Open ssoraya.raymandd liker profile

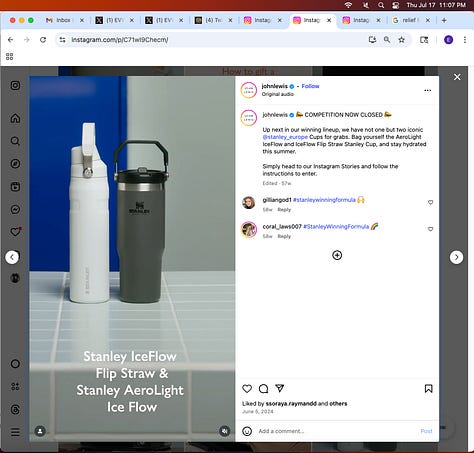point(291,404)
